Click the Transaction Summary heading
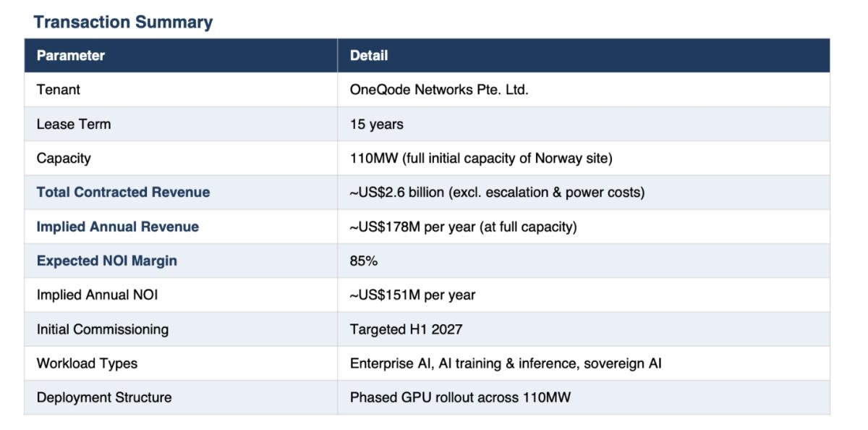 123,22
